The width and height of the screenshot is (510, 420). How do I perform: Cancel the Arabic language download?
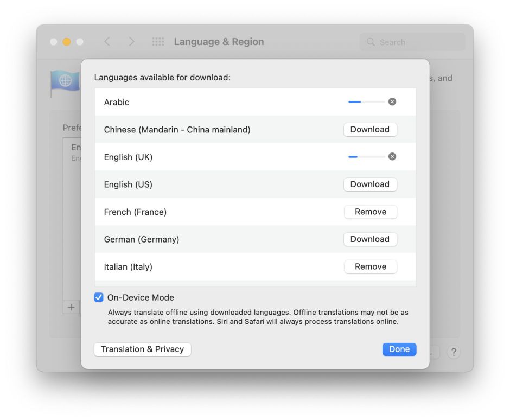tap(392, 101)
